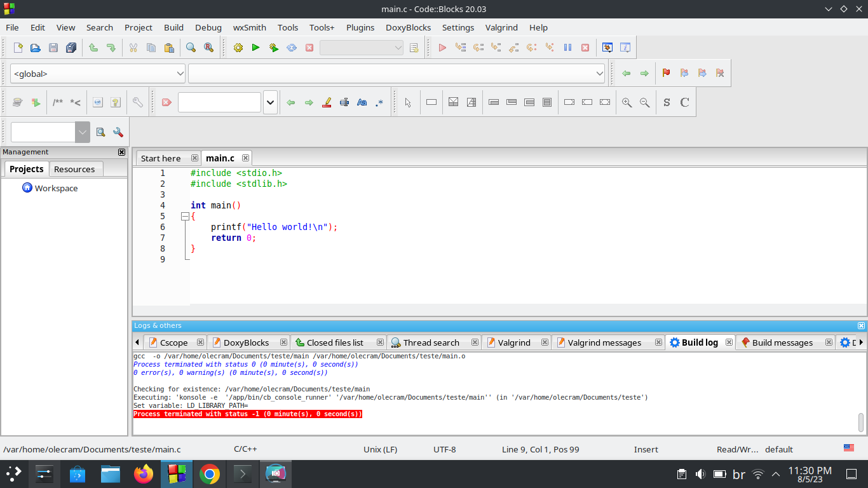Open DoxyBlocks menu
868x488 pixels.
point(408,27)
